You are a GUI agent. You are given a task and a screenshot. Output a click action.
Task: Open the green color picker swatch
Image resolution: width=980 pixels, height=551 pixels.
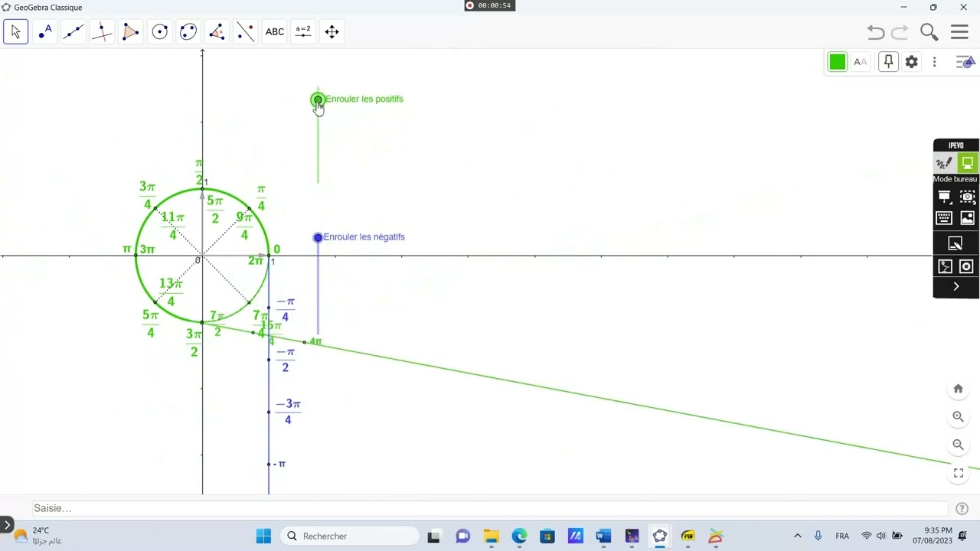pos(838,62)
